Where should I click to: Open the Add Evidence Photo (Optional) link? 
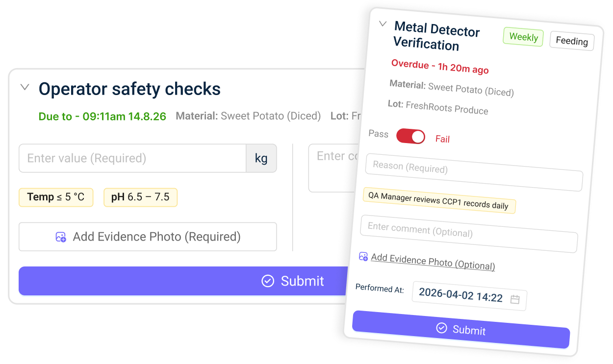[433, 261]
